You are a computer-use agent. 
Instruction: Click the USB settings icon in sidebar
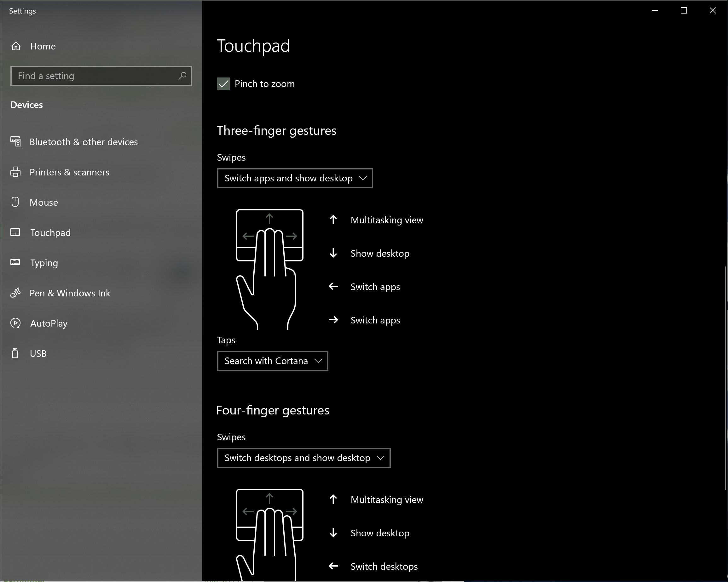tap(16, 353)
